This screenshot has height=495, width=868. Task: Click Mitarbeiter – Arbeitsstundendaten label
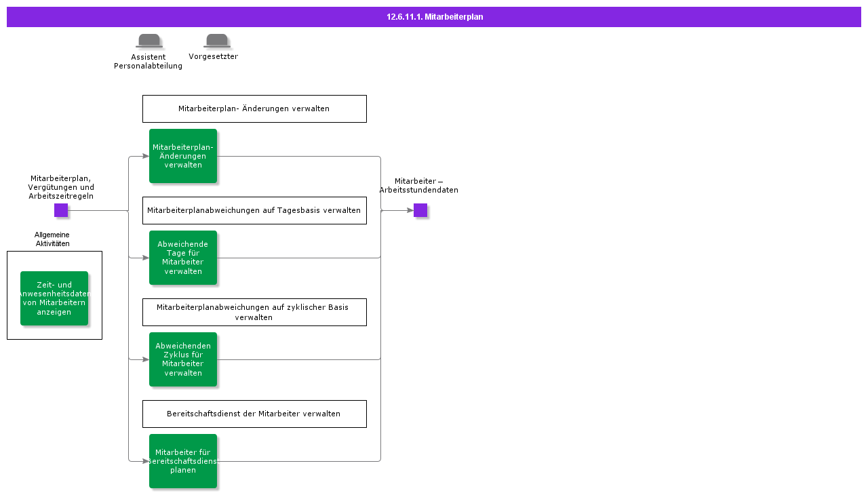(x=418, y=186)
